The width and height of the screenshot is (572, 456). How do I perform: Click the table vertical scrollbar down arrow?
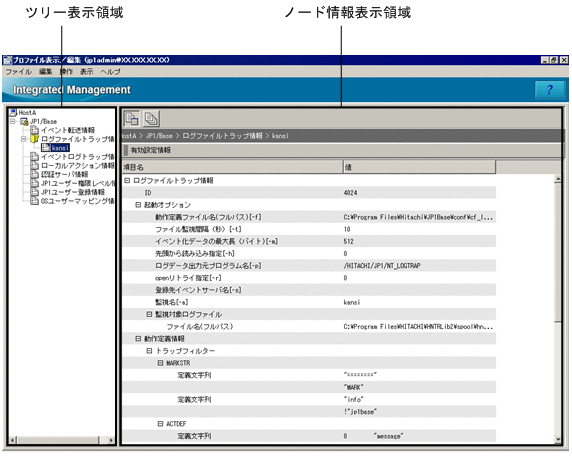pos(557,439)
